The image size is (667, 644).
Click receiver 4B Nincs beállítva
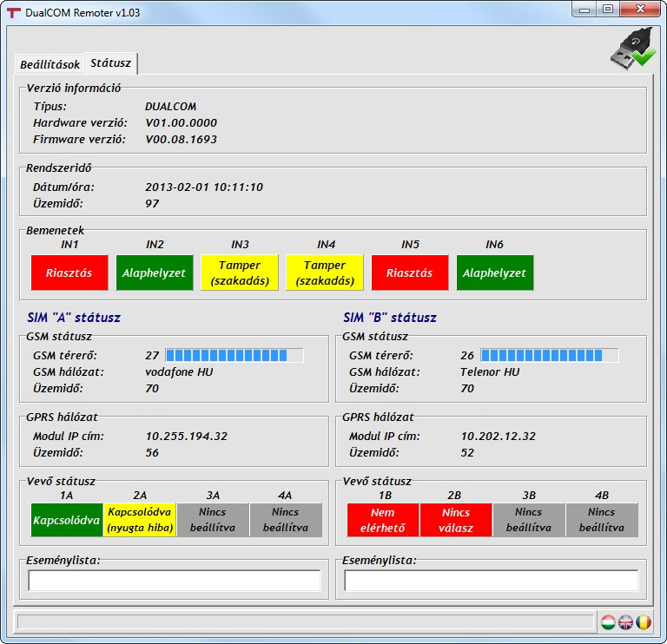602,520
